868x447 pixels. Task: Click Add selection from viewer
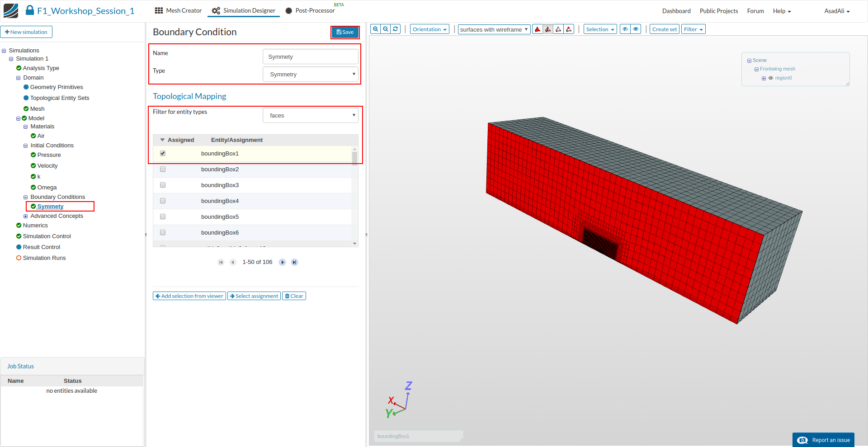click(189, 296)
